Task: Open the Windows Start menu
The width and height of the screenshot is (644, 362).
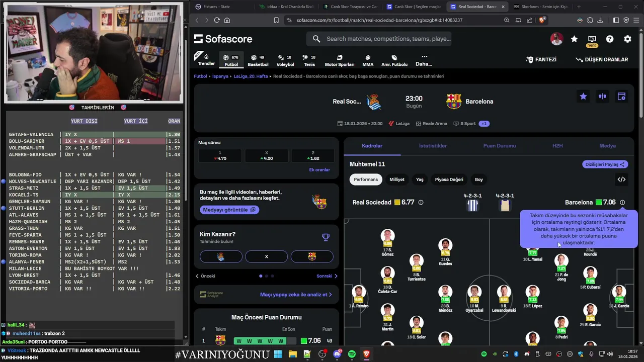Action: tap(278, 354)
